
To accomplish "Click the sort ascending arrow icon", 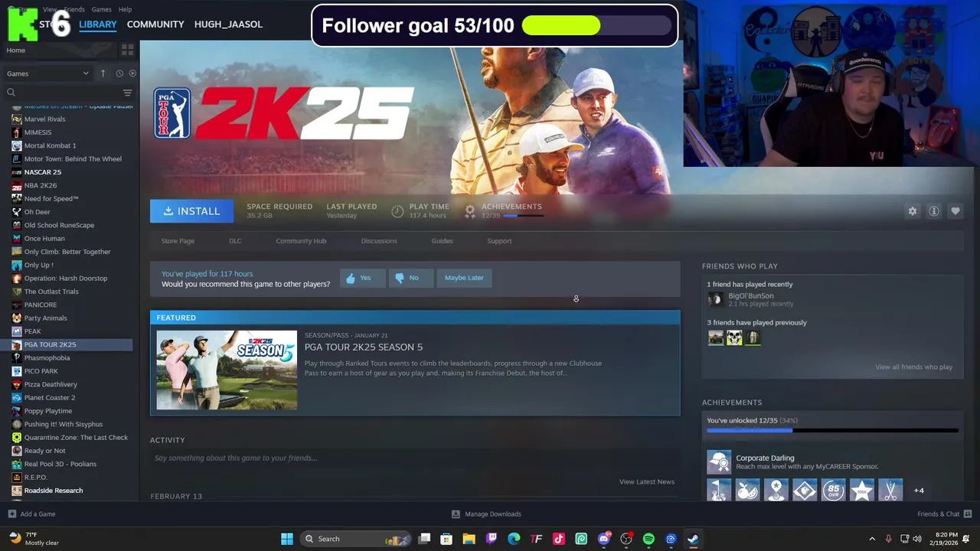I will [x=103, y=73].
